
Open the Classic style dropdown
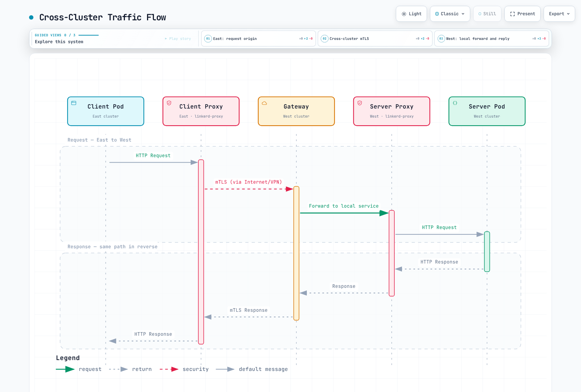coord(450,14)
